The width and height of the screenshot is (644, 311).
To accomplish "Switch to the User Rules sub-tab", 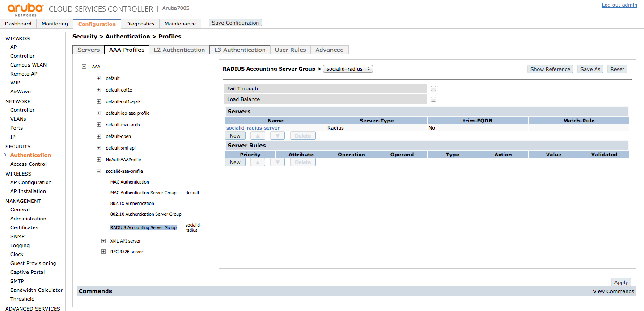I will click(291, 50).
